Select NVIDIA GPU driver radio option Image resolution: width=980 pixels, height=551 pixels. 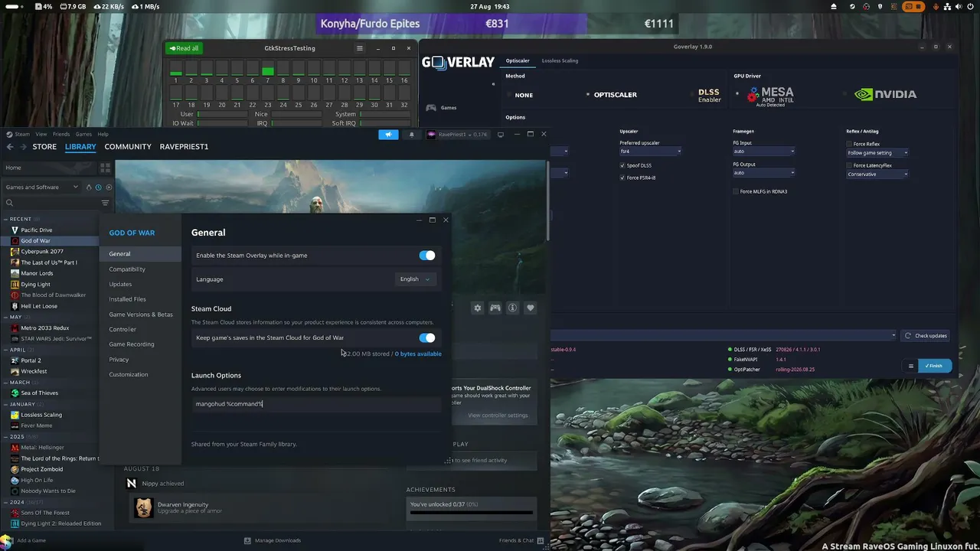click(846, 95)
